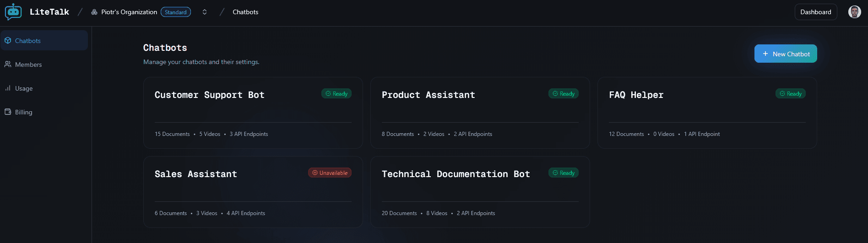Click '8 Videos' on Technical Documentation Bot

437,213
